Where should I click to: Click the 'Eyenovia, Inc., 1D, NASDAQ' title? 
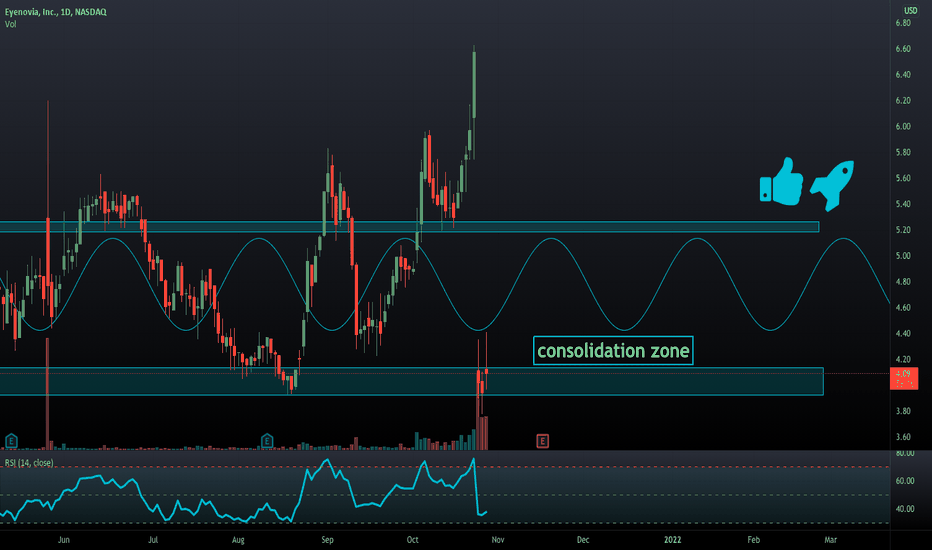point(56,12)
